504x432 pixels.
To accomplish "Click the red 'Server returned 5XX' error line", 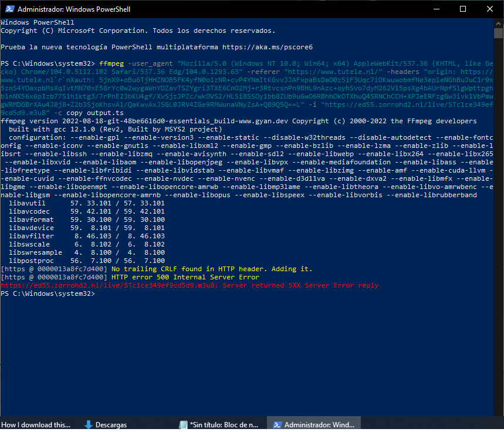I will coord(190,286).
